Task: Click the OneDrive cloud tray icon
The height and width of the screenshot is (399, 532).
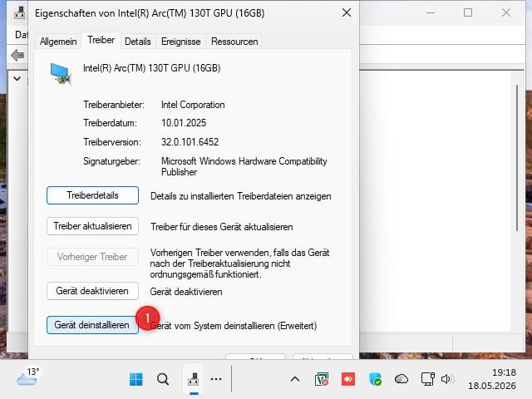Action: (x=401, y=379)
